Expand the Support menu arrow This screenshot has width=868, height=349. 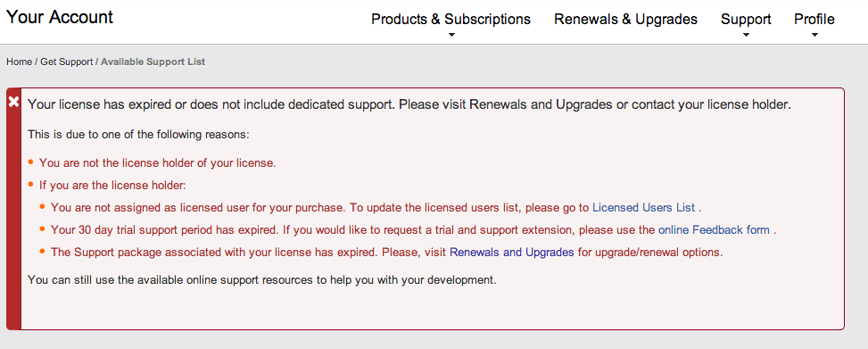(746, 35)
